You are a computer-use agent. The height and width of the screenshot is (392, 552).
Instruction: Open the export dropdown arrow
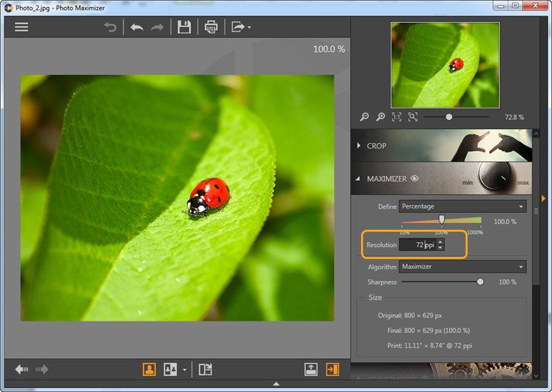(x=249, y=27)
